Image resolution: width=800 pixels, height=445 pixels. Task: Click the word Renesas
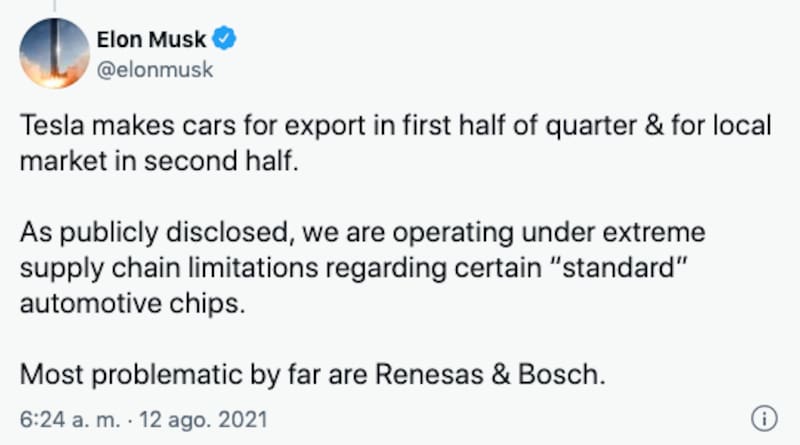429,374
